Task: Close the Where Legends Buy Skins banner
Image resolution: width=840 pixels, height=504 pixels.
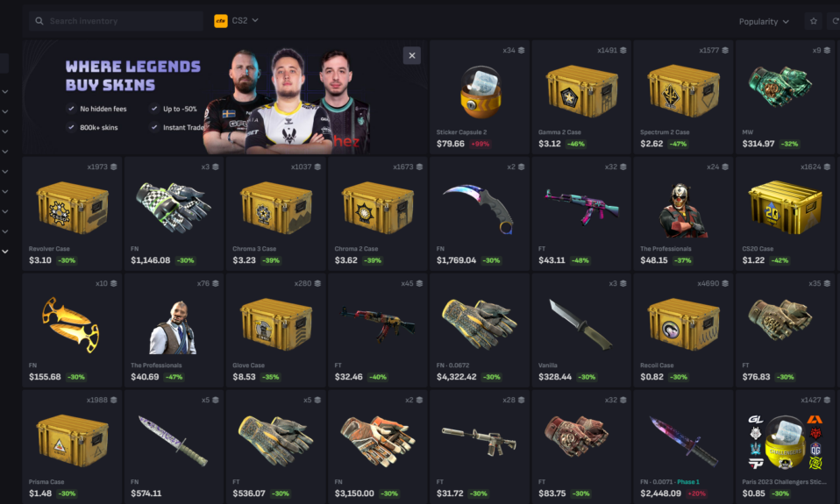Action: click(x=411, y=55)
